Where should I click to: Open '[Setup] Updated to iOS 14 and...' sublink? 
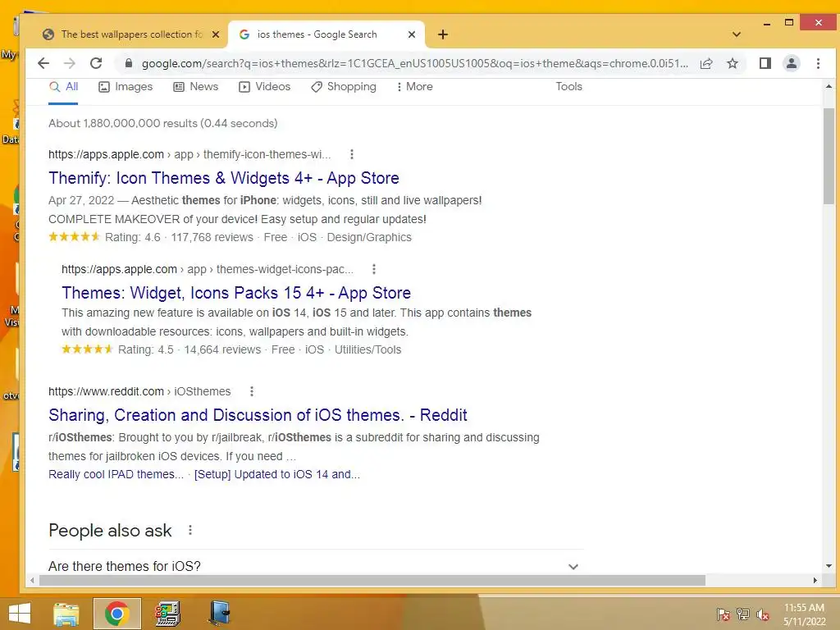coord(277,475)
